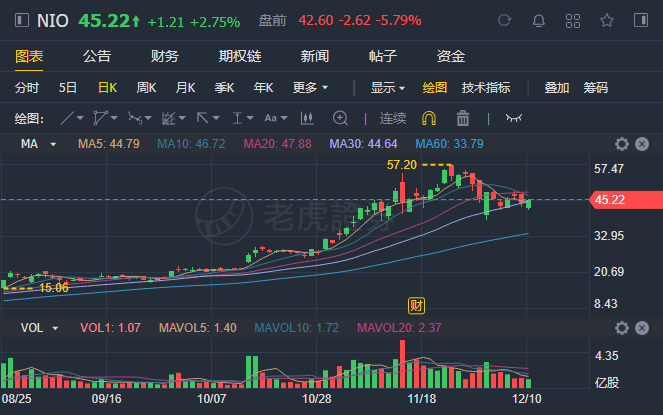
Task: Open MA indicator settings gear
Action: click(622, 144)
